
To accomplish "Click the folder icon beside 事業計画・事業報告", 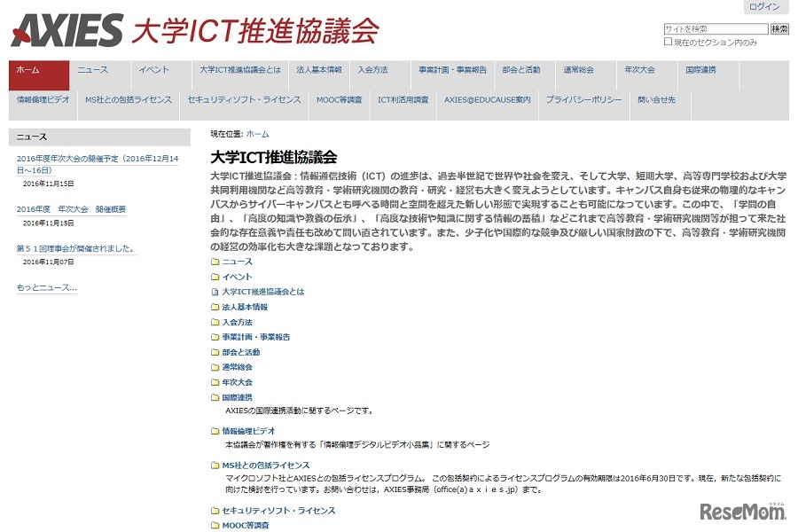I will tap(215, 337).
